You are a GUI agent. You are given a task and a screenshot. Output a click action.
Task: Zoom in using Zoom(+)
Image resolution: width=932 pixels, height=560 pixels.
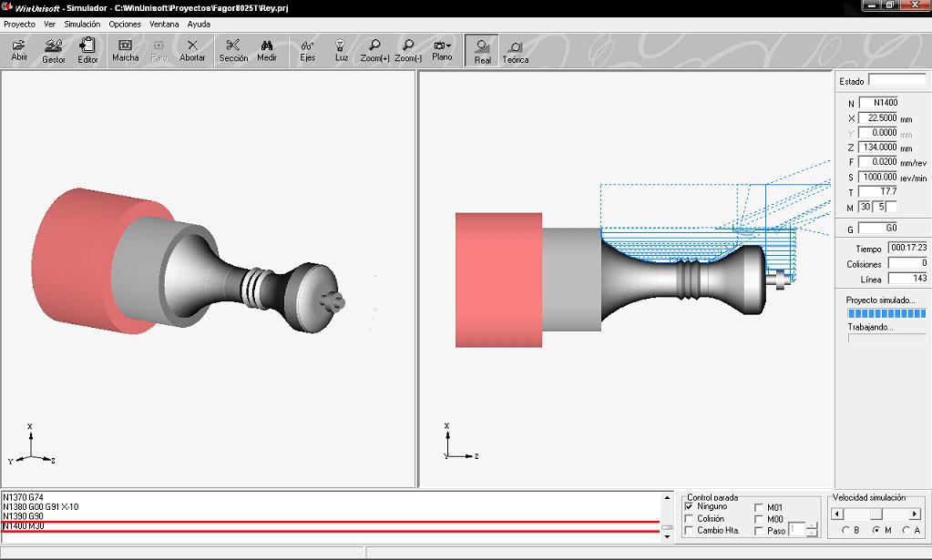[373, 50]
